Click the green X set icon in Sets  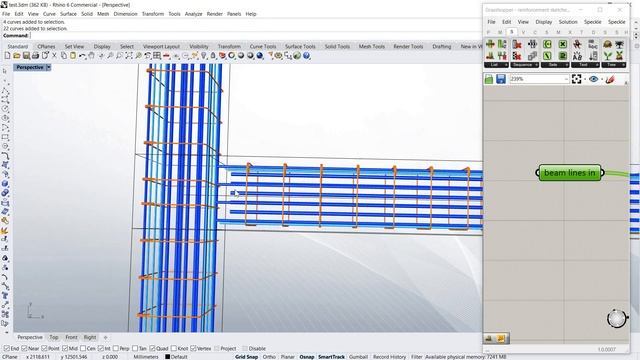(x=562, y=44)
